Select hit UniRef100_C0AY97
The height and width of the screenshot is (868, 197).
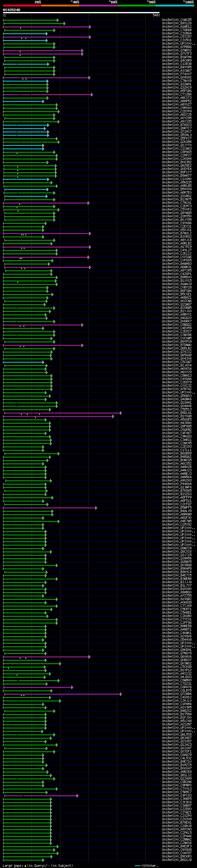click(x=177, y=853)
